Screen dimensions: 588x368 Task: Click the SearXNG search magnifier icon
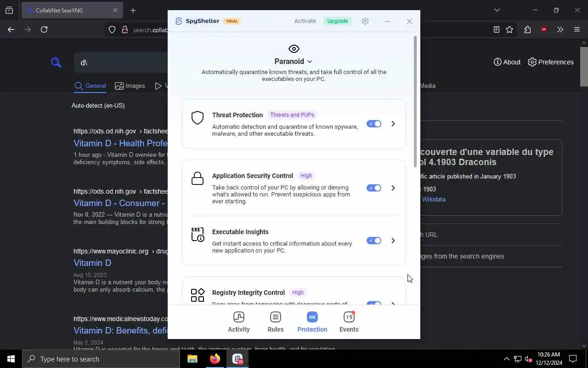tap(56, 62)
